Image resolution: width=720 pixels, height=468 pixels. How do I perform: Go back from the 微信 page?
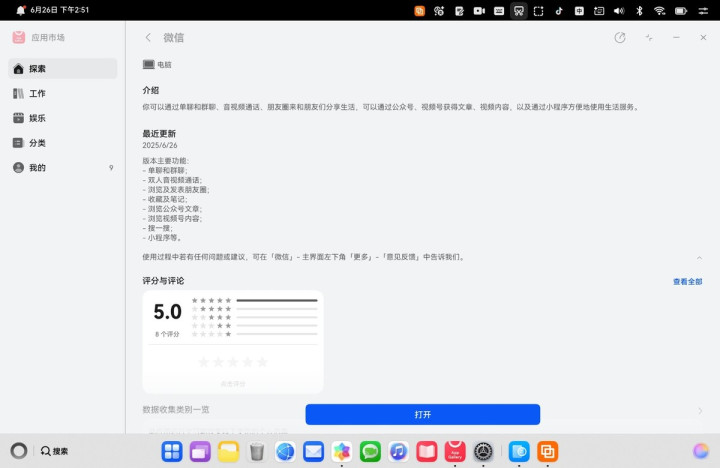pos(148,38)
